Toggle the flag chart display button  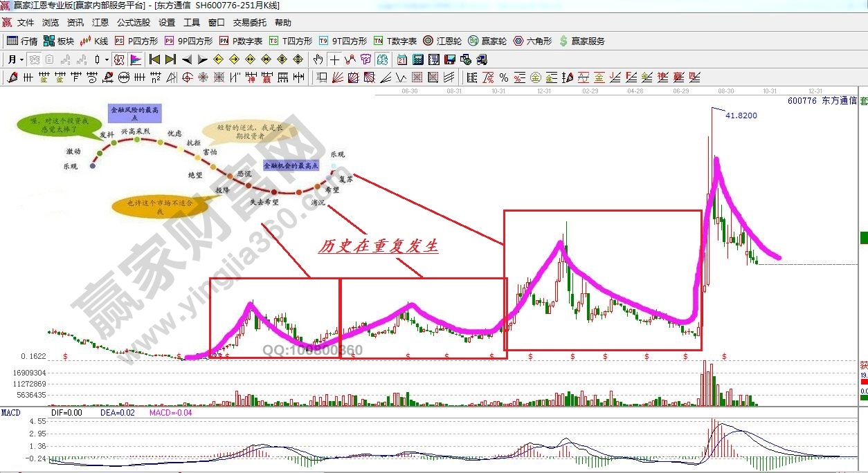pyautogui.click(x=136, y=59)
